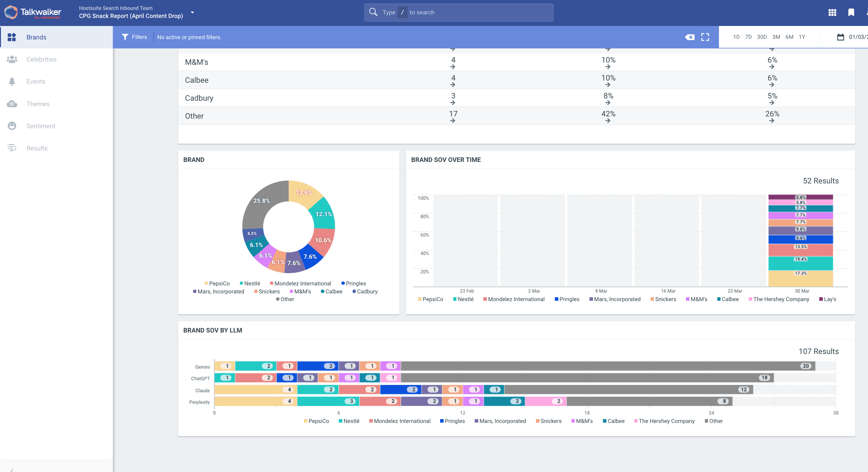Select the 7D time range button
Image resolution: width=868 pixels, height=472 pixels.
click(748, 37)
